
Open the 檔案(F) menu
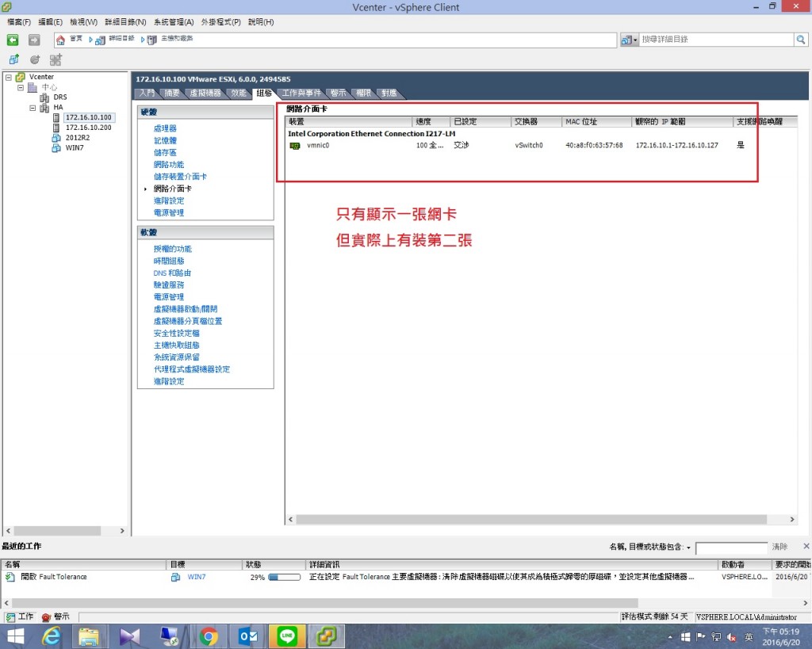19,21
